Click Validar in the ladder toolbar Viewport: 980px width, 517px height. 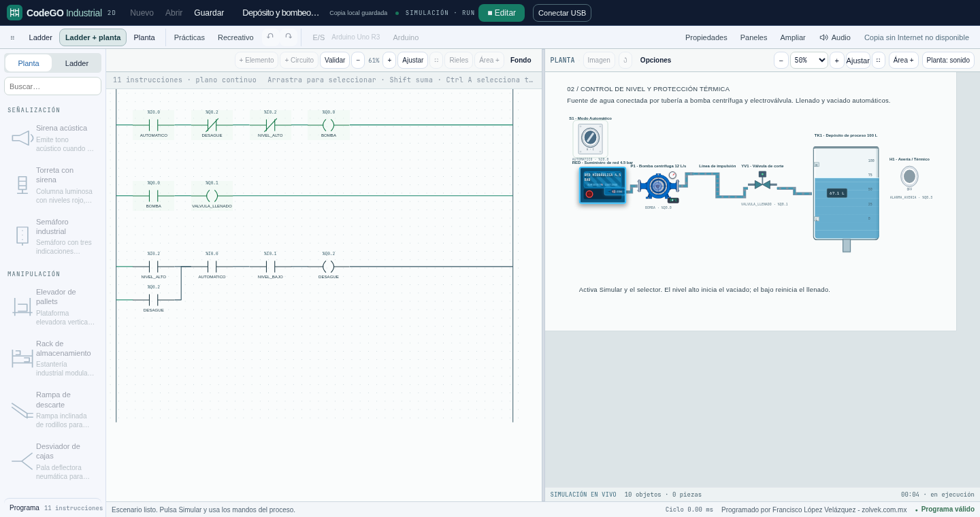(x=335, y=61)
